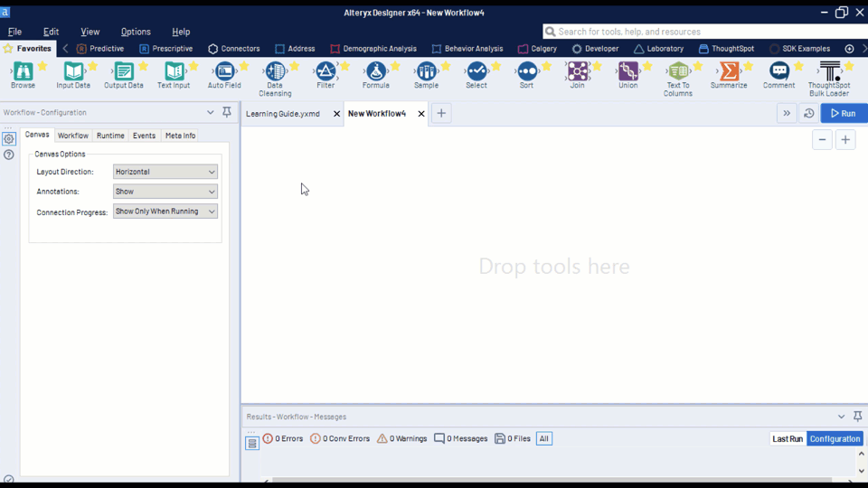Viewport: 868px width, 488px height.
Task: Expand the Workflow Configuration panel chevron menu
Action: 211,112
